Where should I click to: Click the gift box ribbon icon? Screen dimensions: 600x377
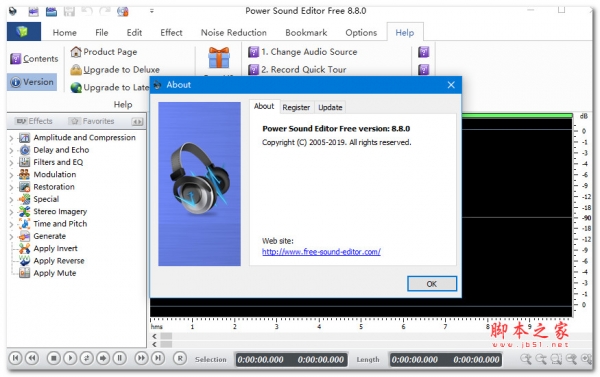[x=219, y=57]
